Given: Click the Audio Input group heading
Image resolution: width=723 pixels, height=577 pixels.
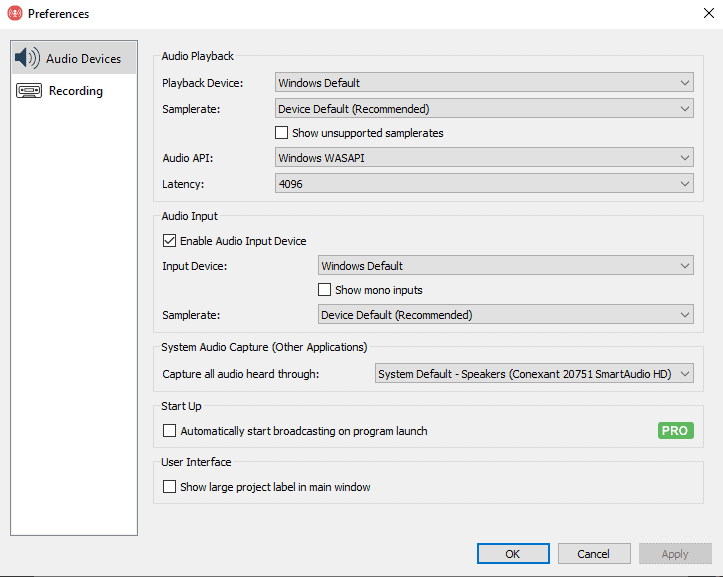Looking at the screenshot, I should pyautogui.click(x=189, y=216).
